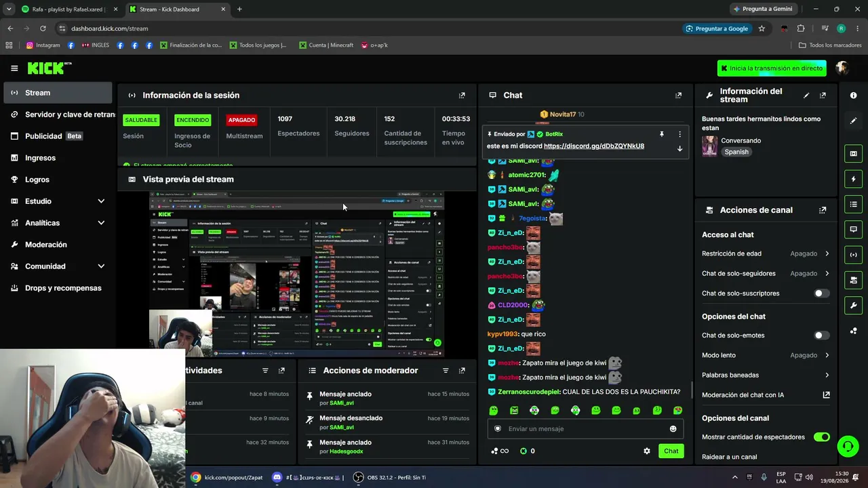Pop out the Chat panel
The image size is (868, 488).
pyautogui.click(x=678, y=96)
